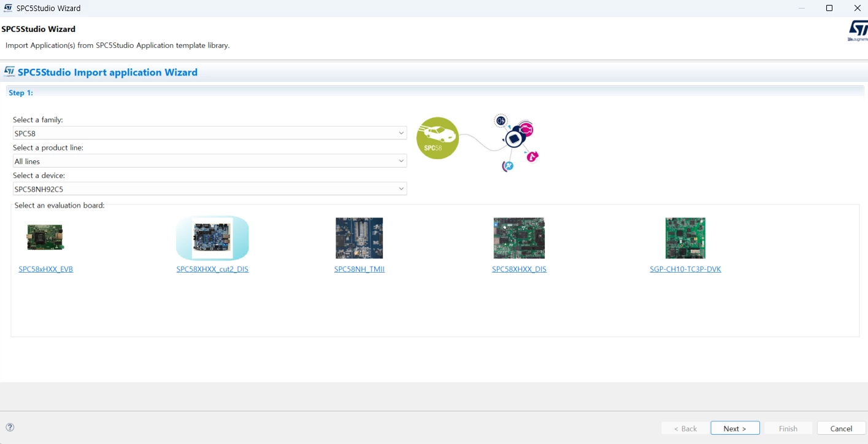This screenshot has width=868, height=444.
Task: Pick the SPC58XHXX_DIS board picture
Action: 519,238
